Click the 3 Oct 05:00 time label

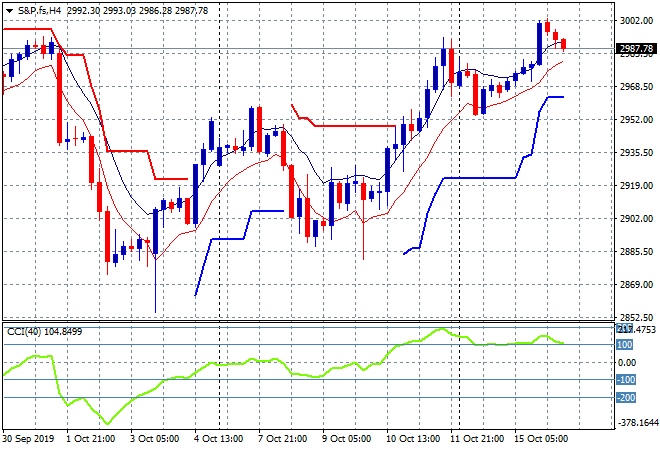[x=154, y=439]
